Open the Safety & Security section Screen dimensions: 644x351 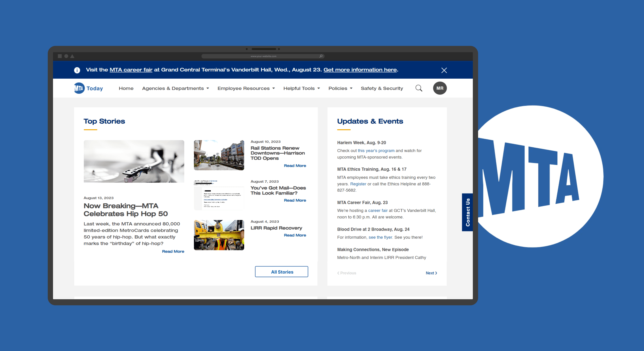382,88
